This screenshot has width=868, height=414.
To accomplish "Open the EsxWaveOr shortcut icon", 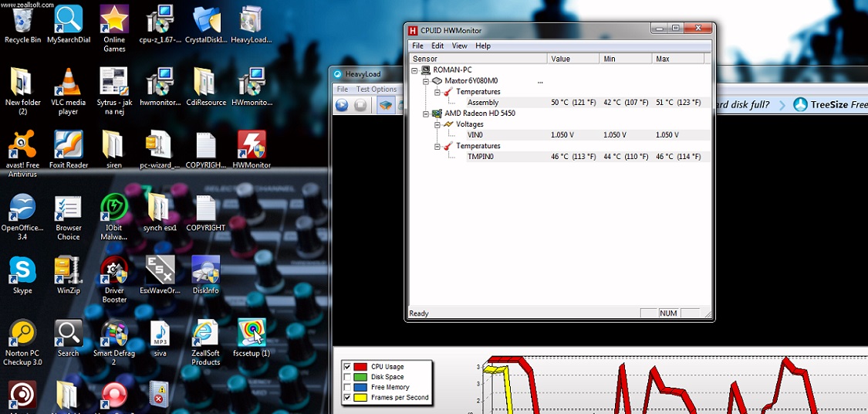I will [x=160, y=275].
